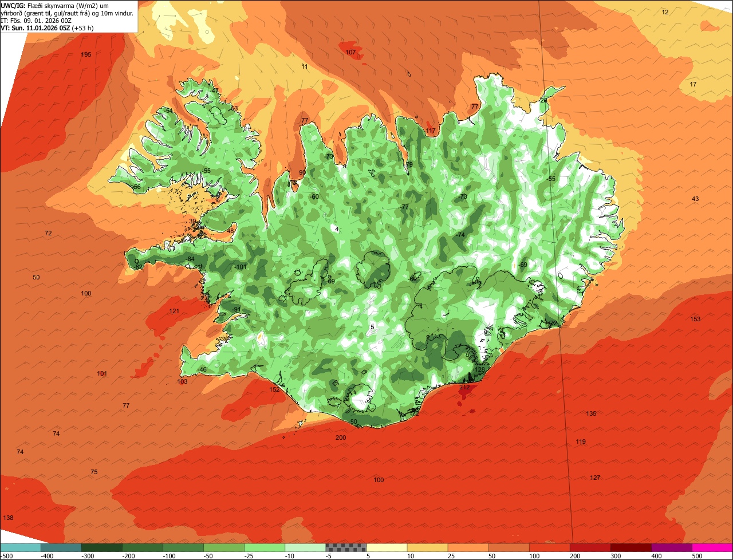Click legend swatch between -200 and -100

pos(143,547)
